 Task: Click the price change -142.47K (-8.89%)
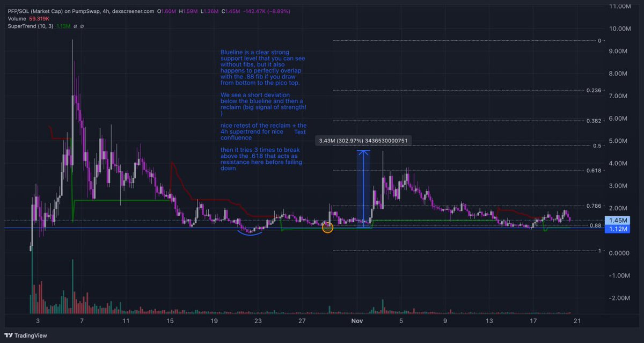click(x=267, y=11)
